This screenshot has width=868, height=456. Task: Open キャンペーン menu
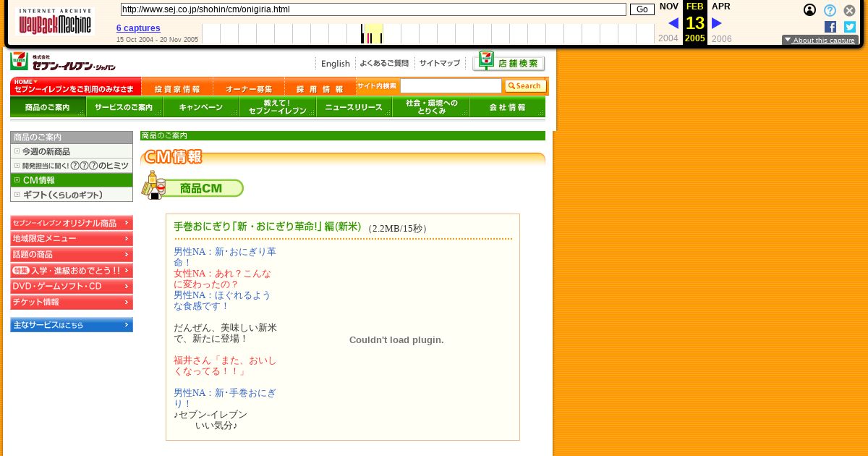201,107
